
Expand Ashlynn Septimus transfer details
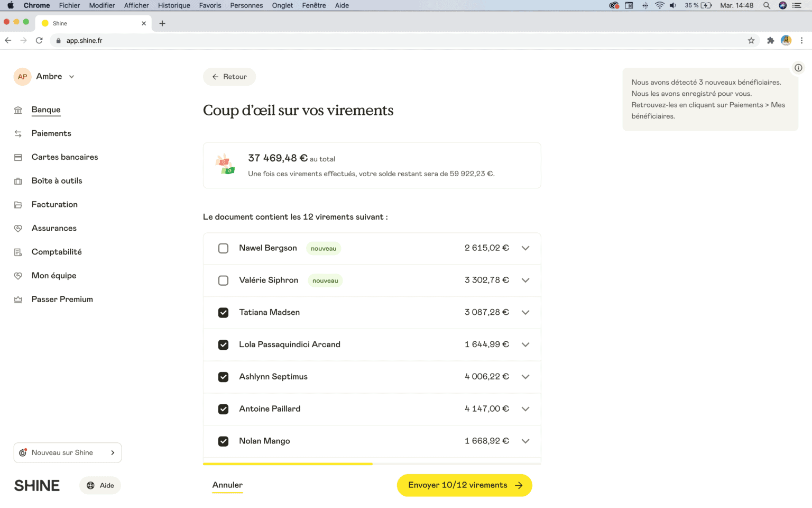coord(525,377)
